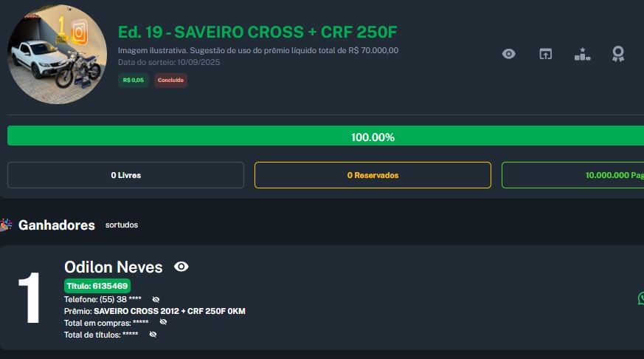The width and height of the screenshot is (644, 359).
Task: Reveal the hidden Telefone number
Action: (x=156, y=299)
